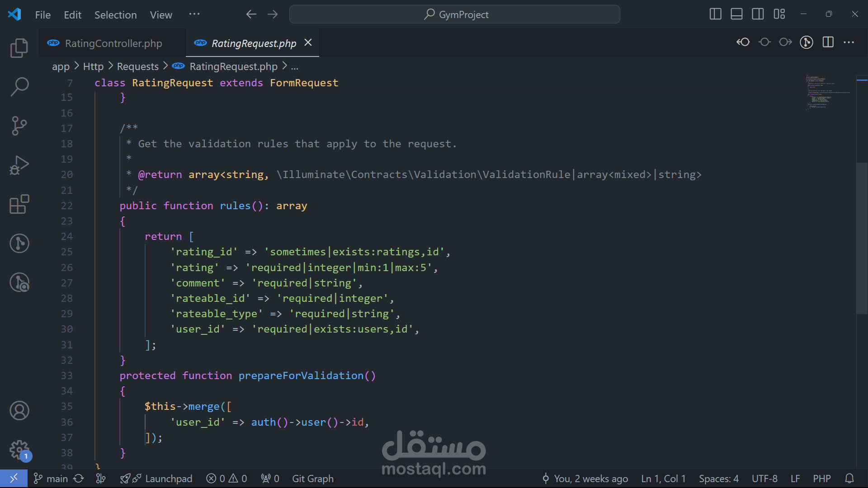Click the Split Editor Right icon
Screen dimensions: 868x488
828,42
